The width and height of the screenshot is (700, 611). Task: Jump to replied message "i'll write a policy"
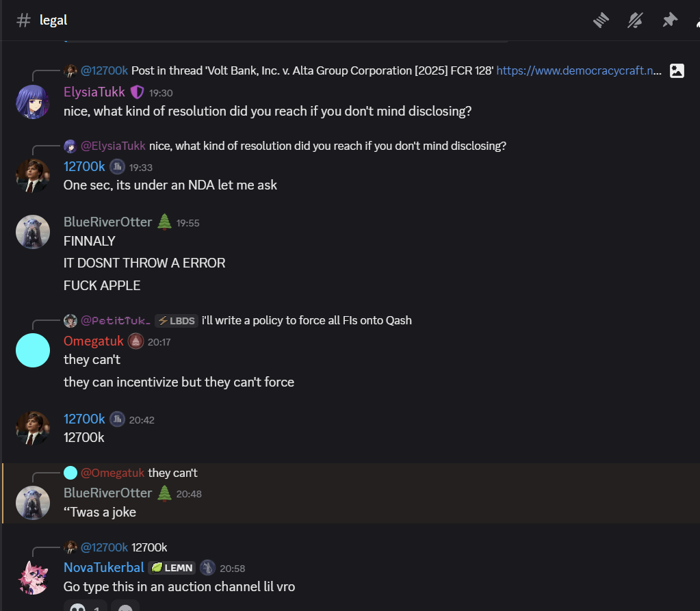(x=307, y=320)
